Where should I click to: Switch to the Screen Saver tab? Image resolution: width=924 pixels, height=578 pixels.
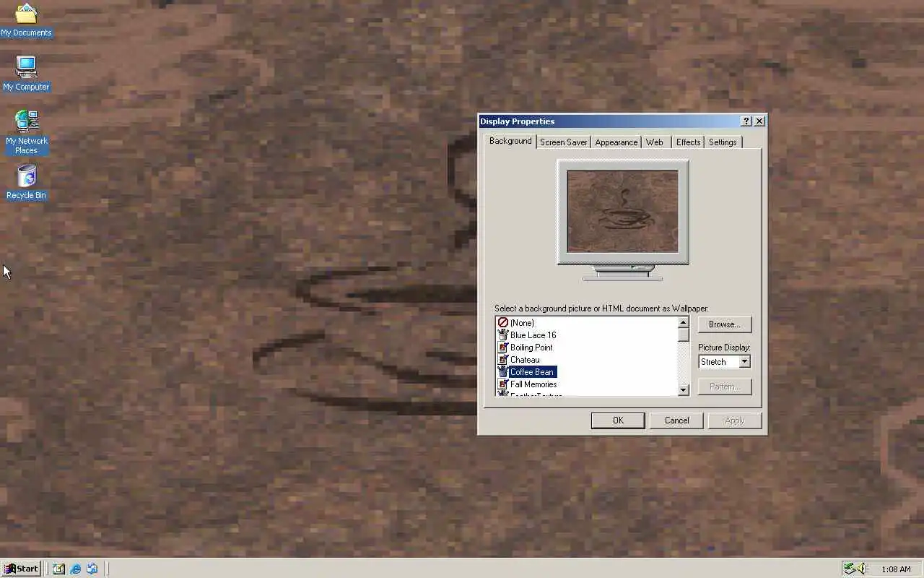[564, 142]
